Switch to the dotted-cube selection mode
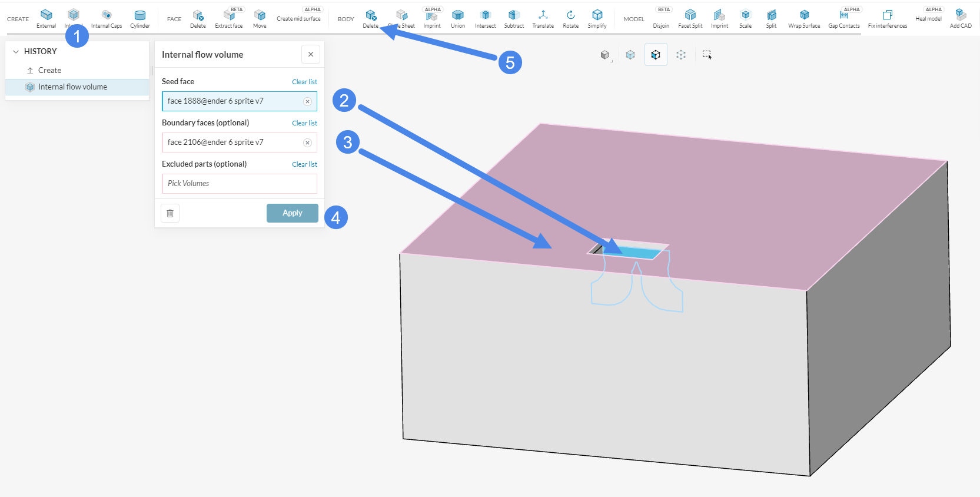This screenshot has width=980, height=497. click(681, 55)
